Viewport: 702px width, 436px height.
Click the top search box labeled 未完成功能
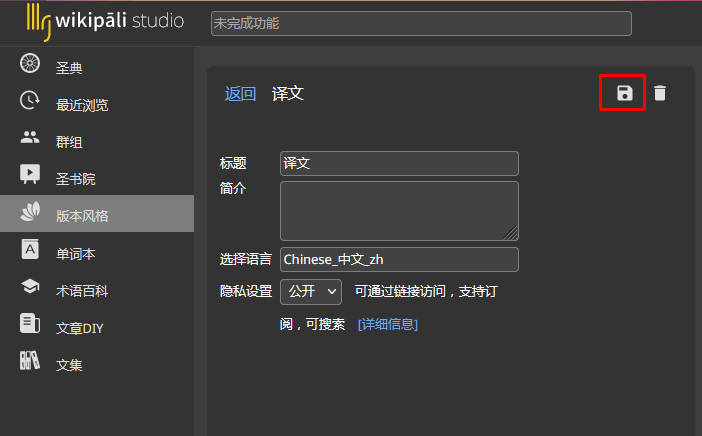coord(421,23)
